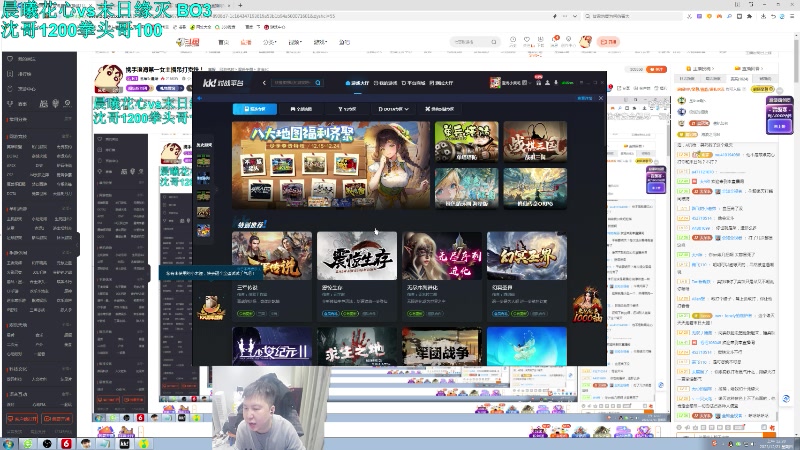Open the second KK top navigation tab
800x450 pixels.
coord(385,83)
